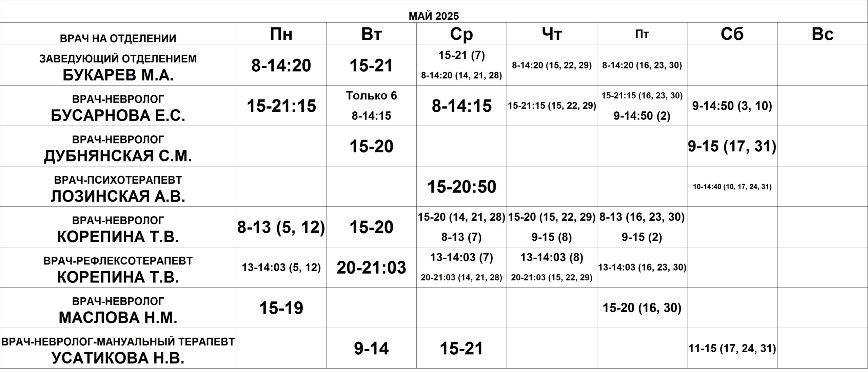Select the 20-21:03 Tuesday cell

click(371, 267)
